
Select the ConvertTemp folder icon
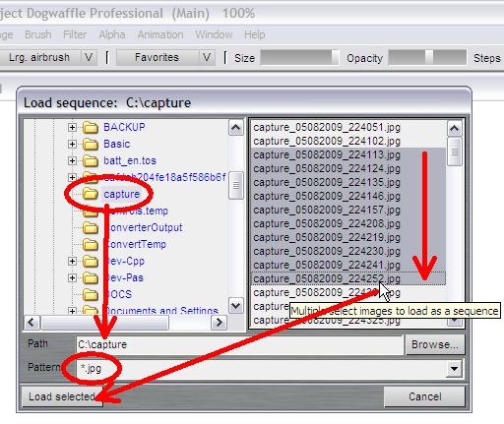(91, 244)
